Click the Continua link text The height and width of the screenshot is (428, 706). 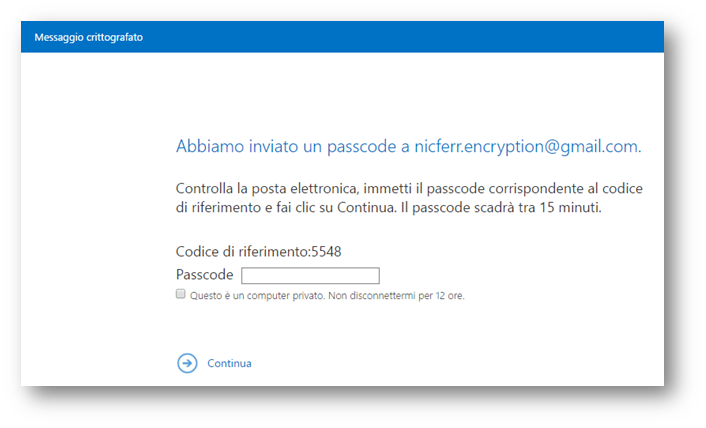[229, 363]
